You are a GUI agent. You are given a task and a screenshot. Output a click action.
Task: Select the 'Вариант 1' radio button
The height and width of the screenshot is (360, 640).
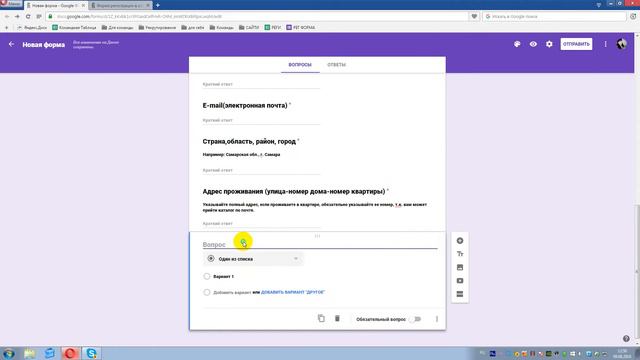point(207,276)
